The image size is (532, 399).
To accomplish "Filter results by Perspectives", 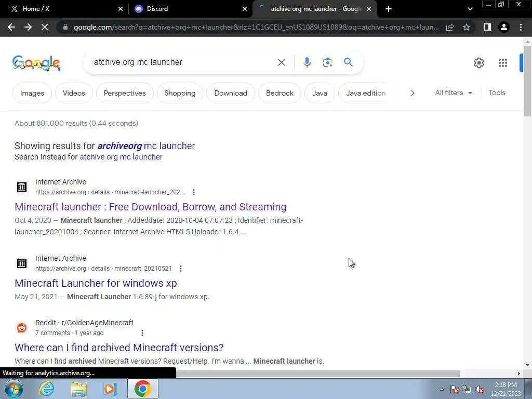I will point(125,93).
